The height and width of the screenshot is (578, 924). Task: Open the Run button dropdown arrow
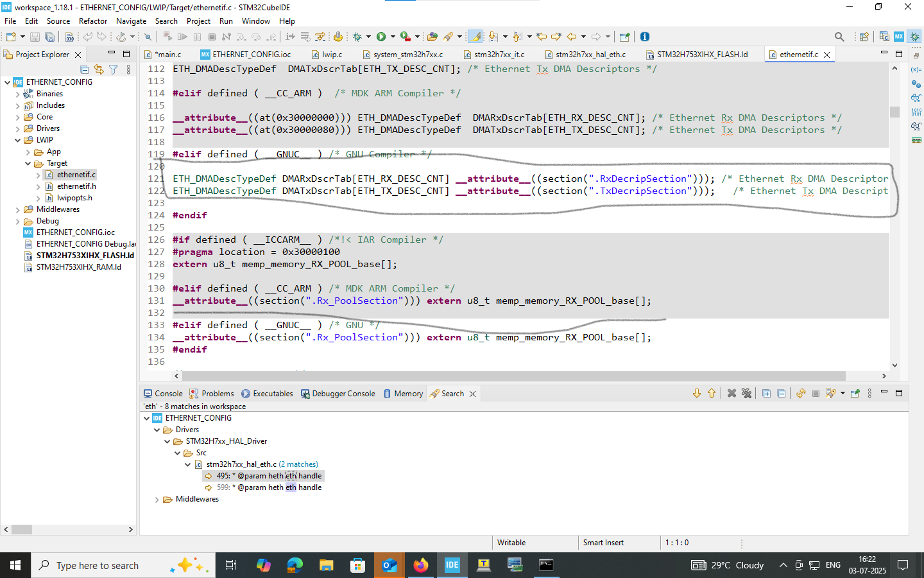(x=393, y=37)
